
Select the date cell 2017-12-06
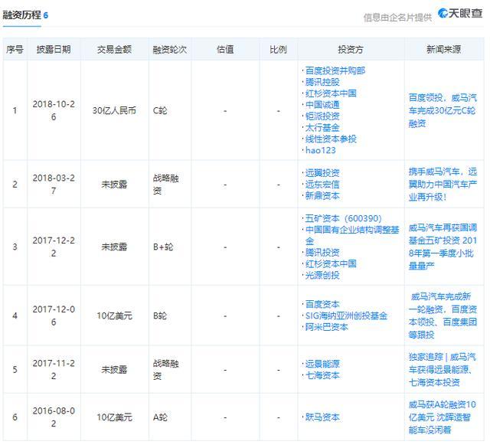(54, 316)
